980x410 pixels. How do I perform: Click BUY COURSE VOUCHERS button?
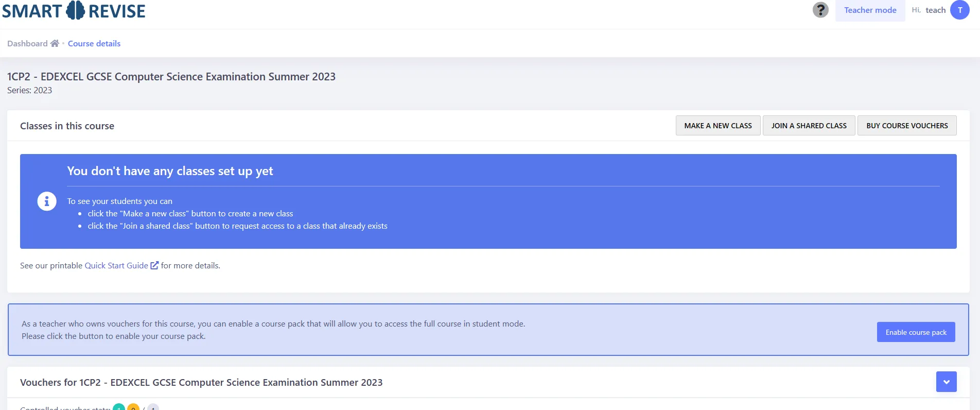coord(907,126)
